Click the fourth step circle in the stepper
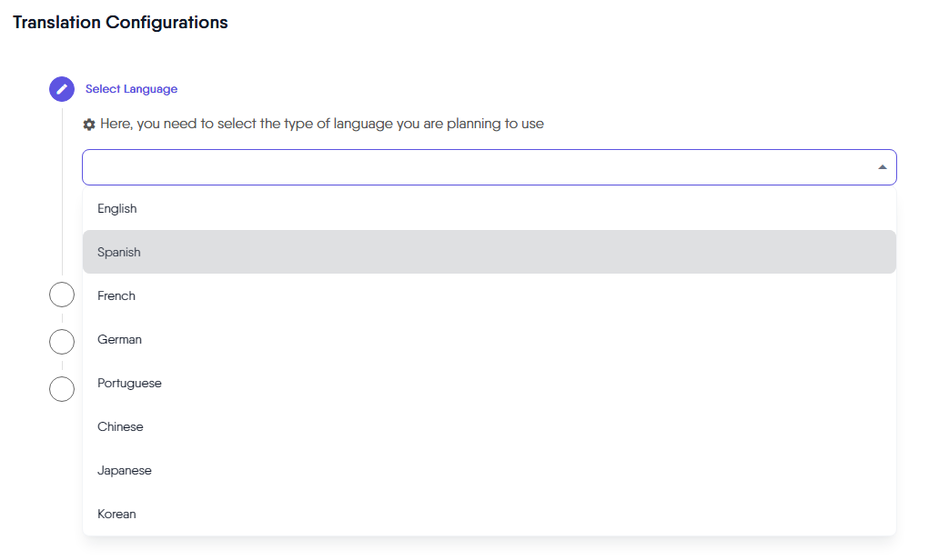This screenshot has height=560, width=939. 62,389
